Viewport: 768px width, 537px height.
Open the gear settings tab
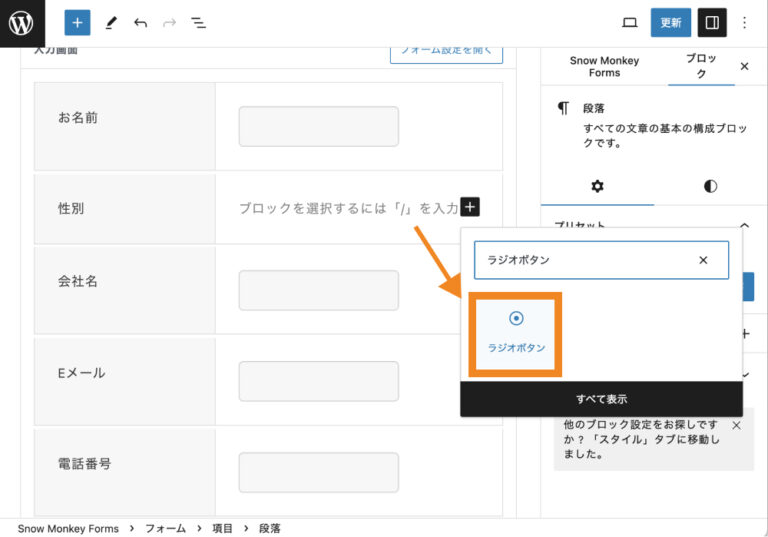coord(597,186)
